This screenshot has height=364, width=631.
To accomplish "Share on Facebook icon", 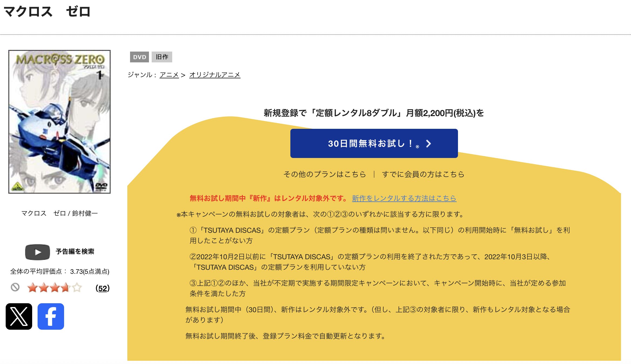I will pos(51,316).
